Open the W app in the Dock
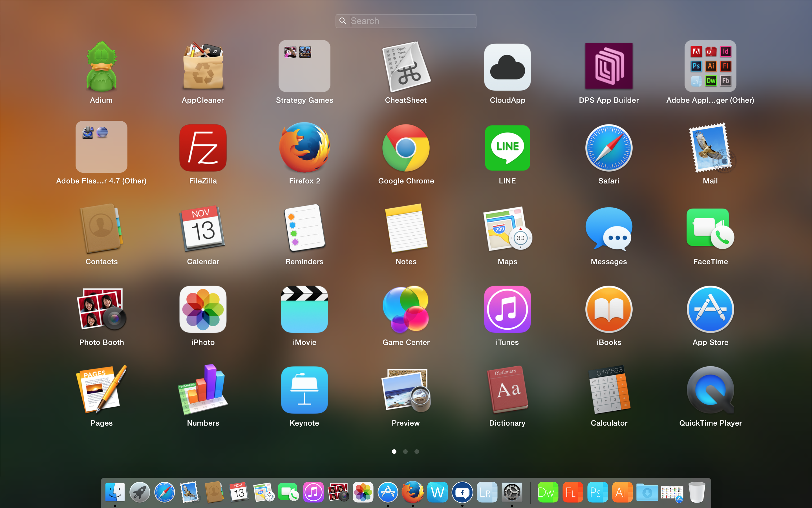 tap(437, 492)
